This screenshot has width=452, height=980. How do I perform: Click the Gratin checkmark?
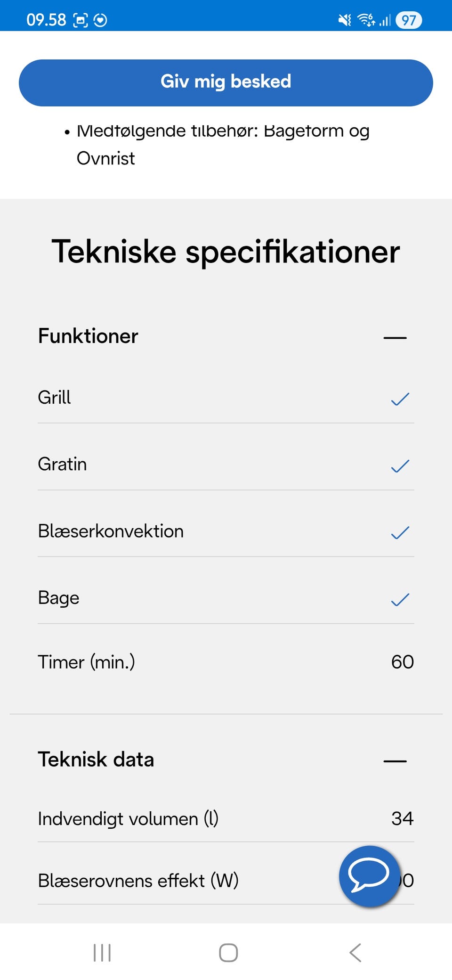(400, 466)
